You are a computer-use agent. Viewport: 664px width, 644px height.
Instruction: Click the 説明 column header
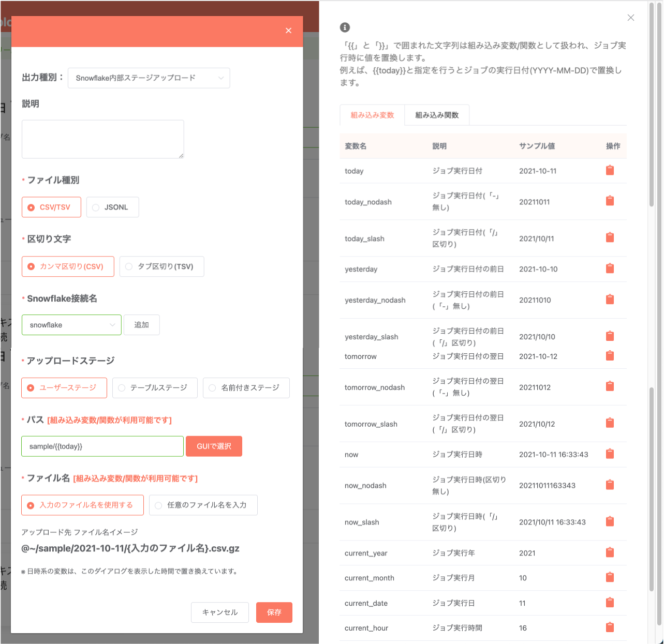[x=439, y=146]
